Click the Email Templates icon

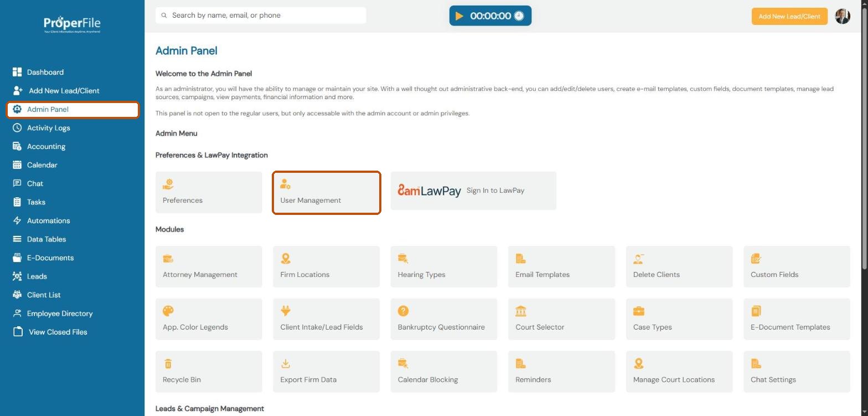tap(520, 259)
